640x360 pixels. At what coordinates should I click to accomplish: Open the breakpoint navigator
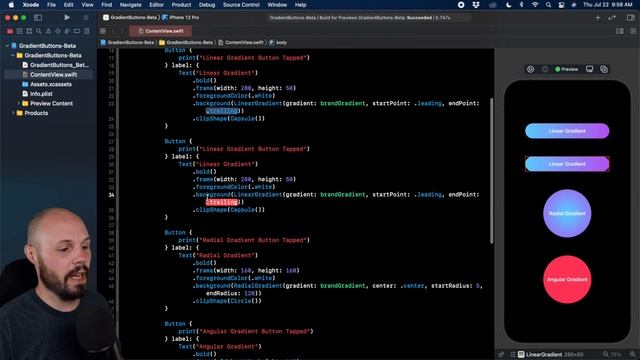[x=77, y=31]
